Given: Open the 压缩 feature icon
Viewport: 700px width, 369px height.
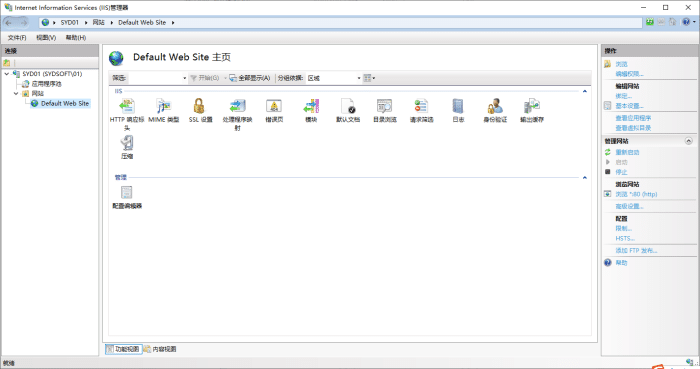Looking at the screenshot, I should pyautogui.click(x=127, y=148).
